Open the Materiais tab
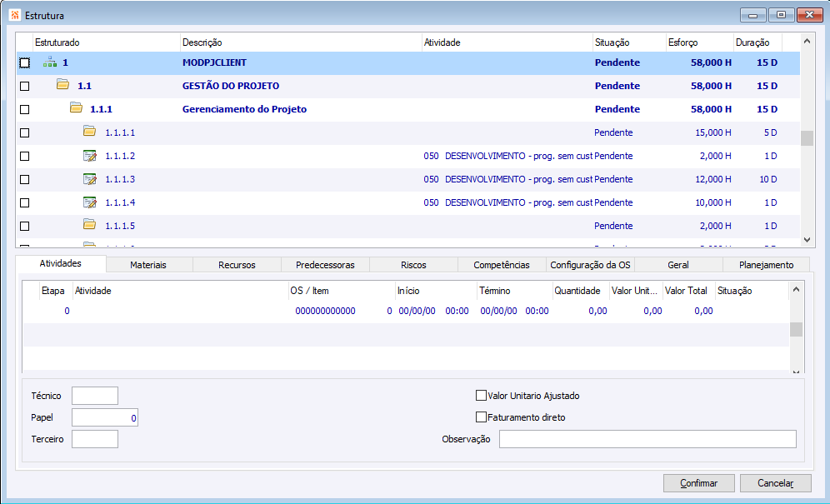 coord(148,265)
